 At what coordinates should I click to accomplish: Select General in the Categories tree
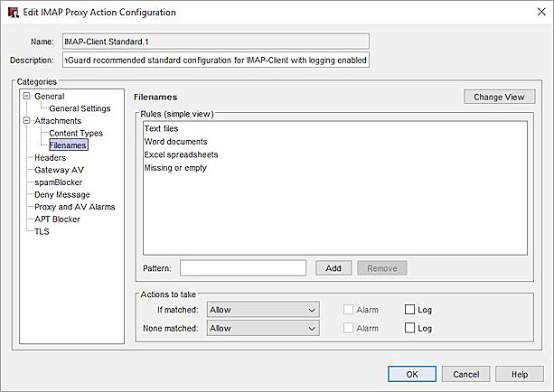click(x=50, y=96)
